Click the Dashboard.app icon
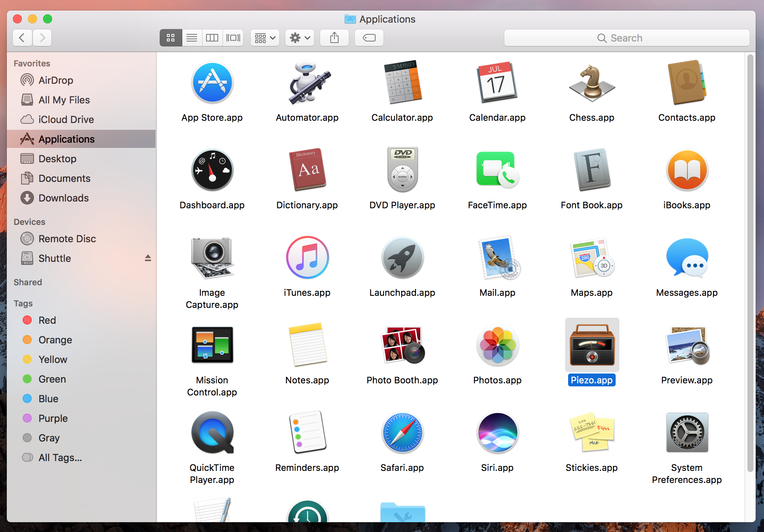 coord(212,170)
